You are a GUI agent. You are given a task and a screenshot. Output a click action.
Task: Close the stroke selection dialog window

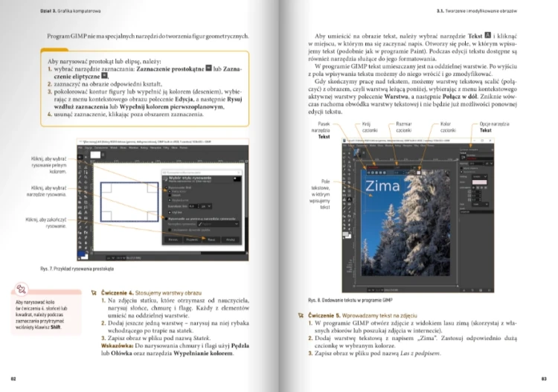point(238,173)
